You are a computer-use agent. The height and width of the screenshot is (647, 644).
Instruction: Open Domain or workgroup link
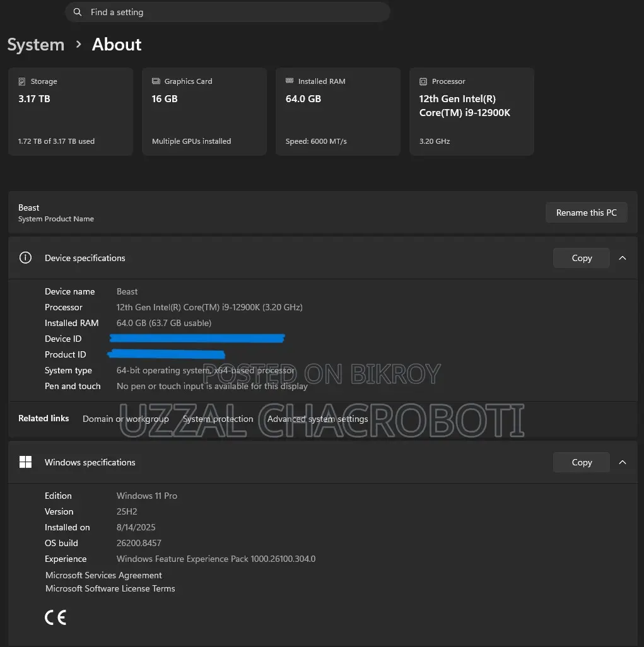pyautogui.click(x=126, y=419)
